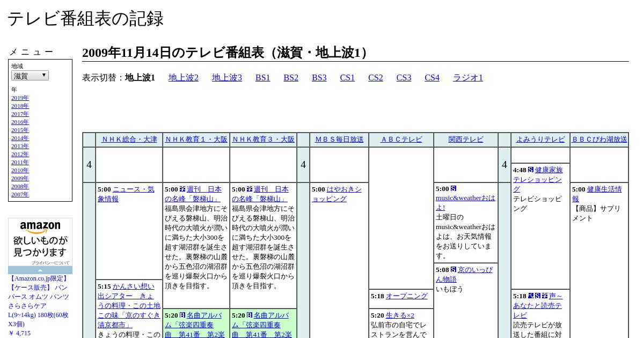Screen dimensions: 644x338
Task: Open the プライバシーについて ad privacy notice
Action: pos(50,263)
